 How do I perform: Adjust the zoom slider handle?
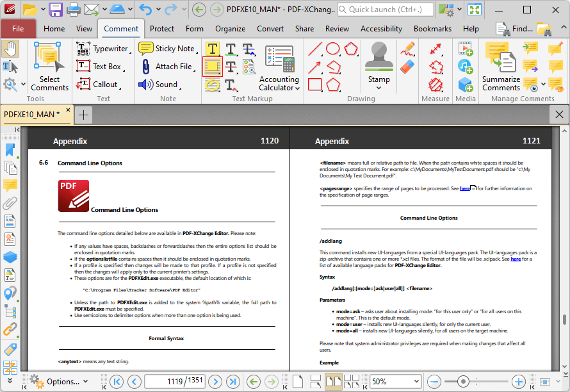coord(463,382)
